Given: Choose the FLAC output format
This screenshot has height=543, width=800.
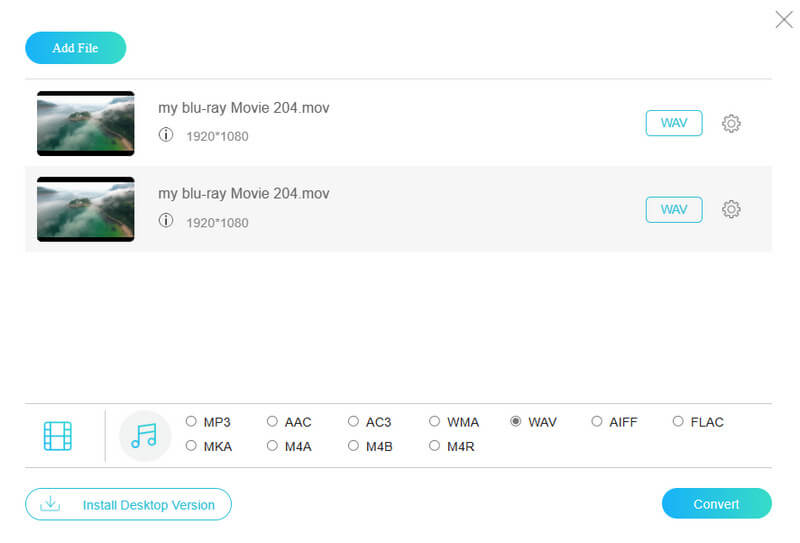Looking at the screenshot, I should [x=678, y=422].
